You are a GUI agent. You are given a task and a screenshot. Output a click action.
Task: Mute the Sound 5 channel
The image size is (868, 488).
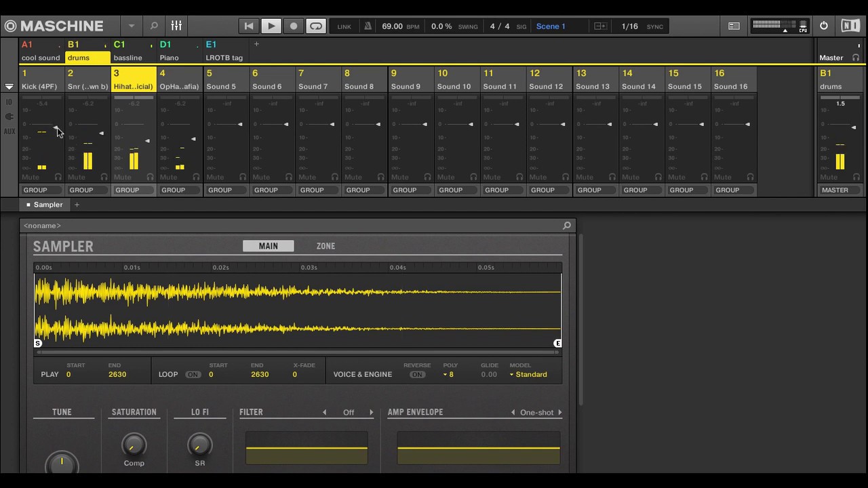[215, 177]
